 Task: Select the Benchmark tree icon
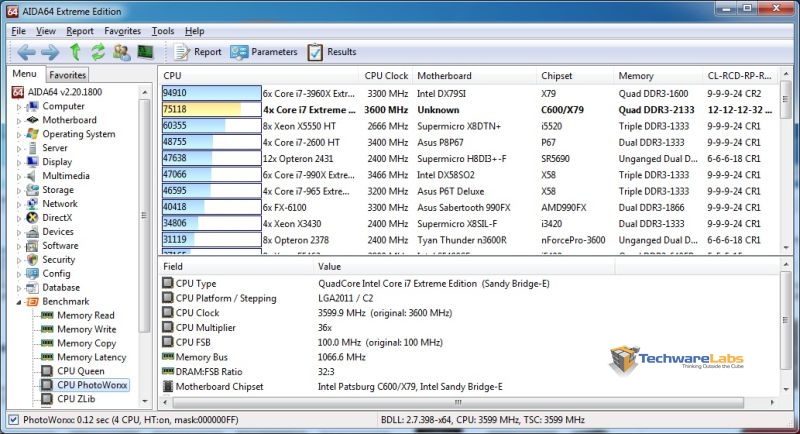(x=32, y=301)
